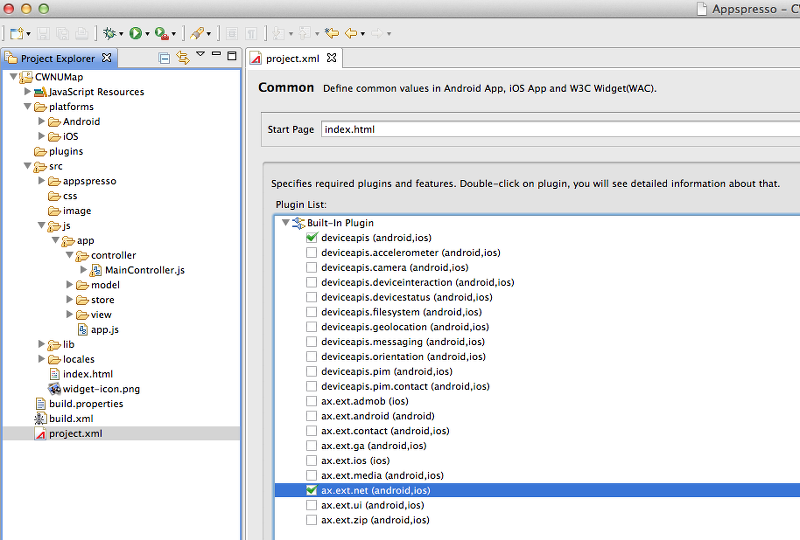
Task: Select widget-icon.png file
Action: click(x=94, y=388)
